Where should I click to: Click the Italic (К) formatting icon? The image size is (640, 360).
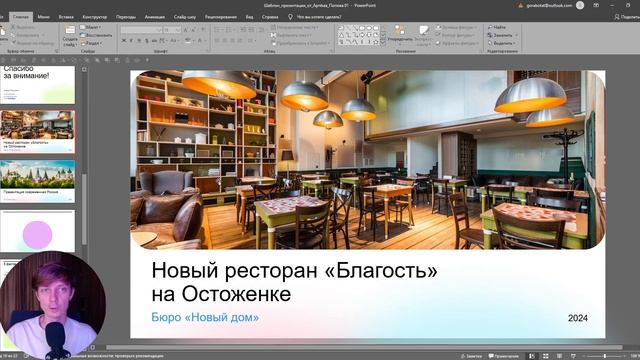131,41
